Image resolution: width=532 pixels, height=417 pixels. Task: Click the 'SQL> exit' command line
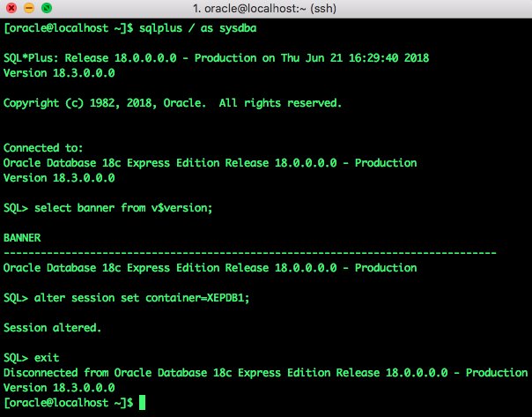[31, 358]
